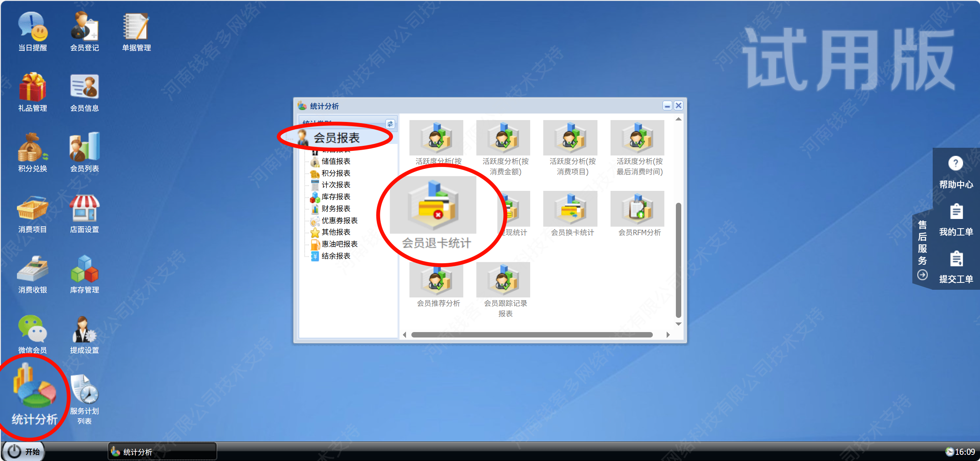Select 会员报表 in the tree
980x461 pixels.
click(336, 138)
